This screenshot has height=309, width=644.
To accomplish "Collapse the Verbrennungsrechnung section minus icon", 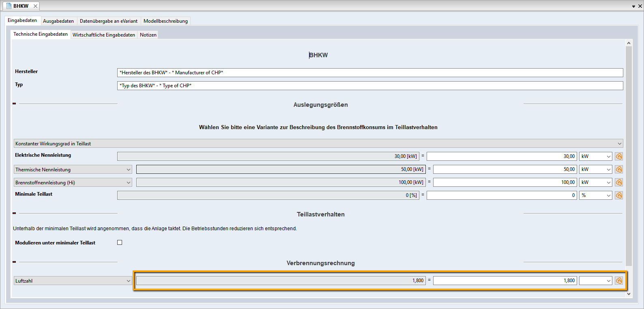I will click(14, 262).
